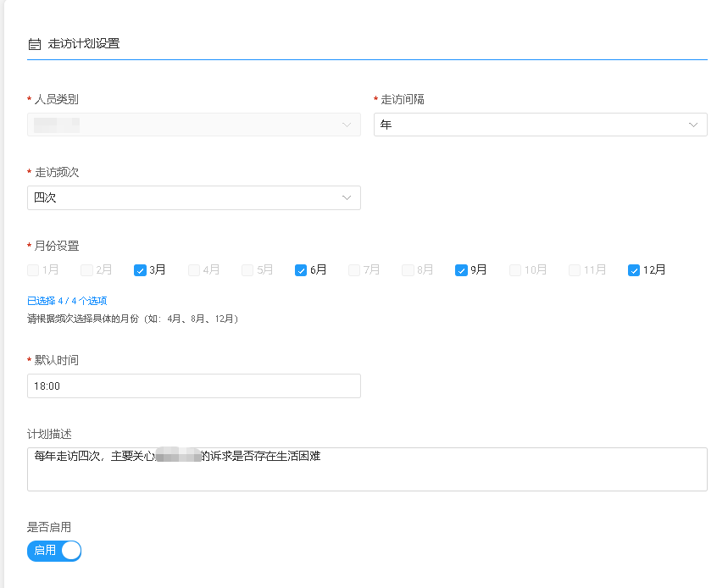Select the 1月 checkbox
This screenshot has width=728, height=588.
click(31, 269)
